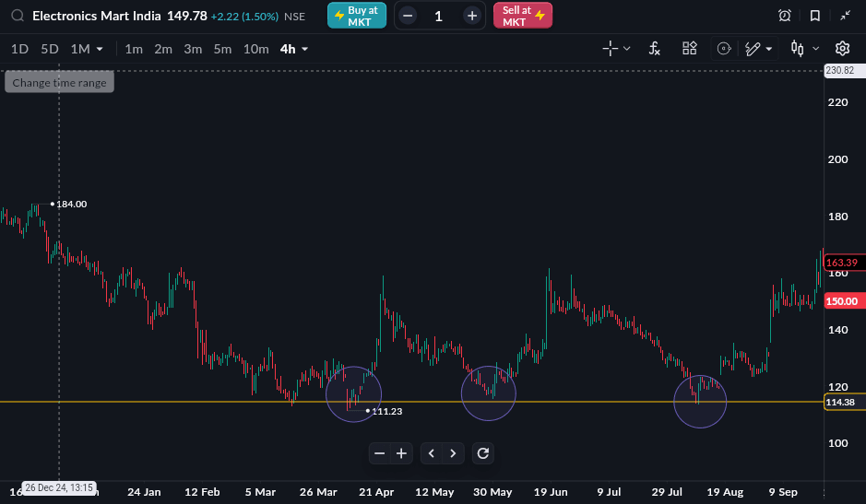Increase order quantity with plus button
This screenshot has height=504, width=866.
click(x=471, y=16)
